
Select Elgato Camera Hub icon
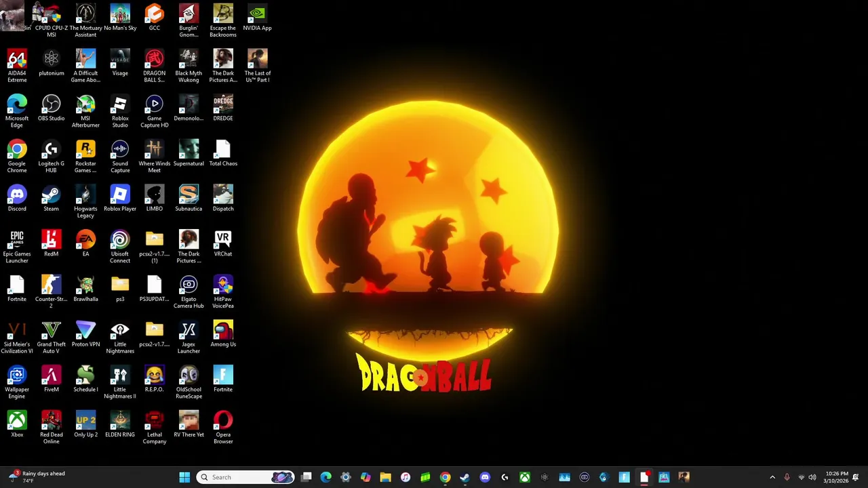coord(189,291)
